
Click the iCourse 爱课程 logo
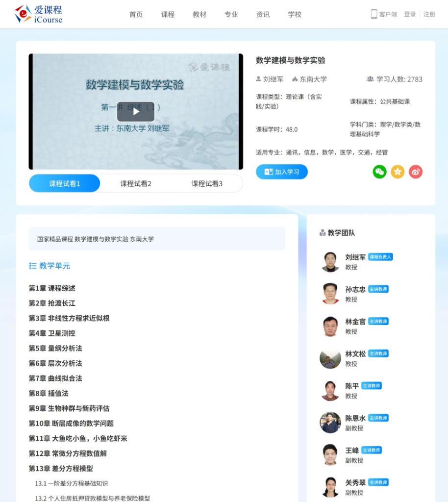coord(38,14)
